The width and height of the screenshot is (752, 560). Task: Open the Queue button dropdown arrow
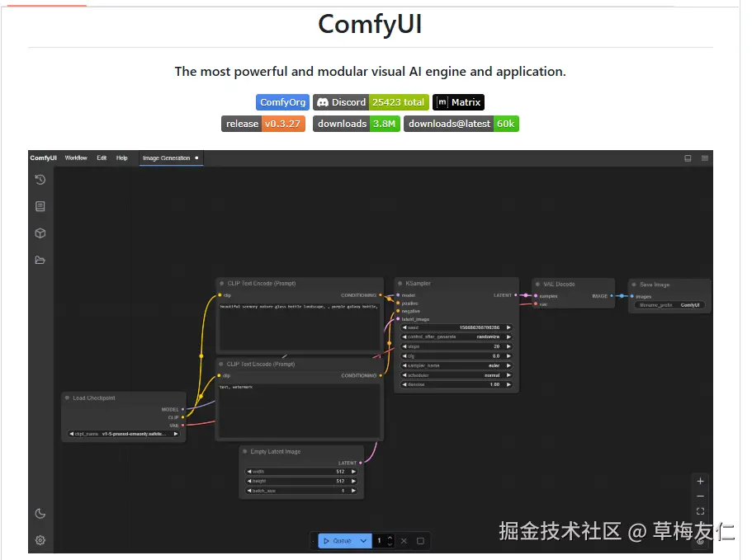point(363,541)
